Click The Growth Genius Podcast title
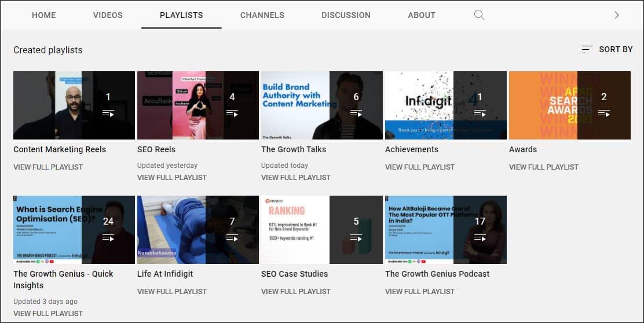Screen dimensions: 644x323 pos(437,274)
